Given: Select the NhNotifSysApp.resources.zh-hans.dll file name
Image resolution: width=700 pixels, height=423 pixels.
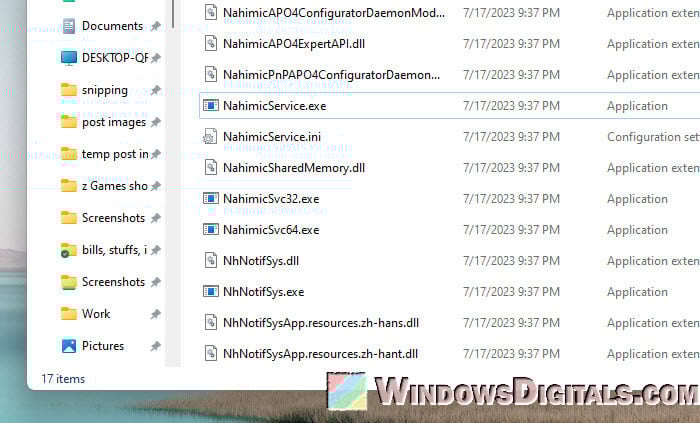Looking at the screenshot, I should [321, 323].
